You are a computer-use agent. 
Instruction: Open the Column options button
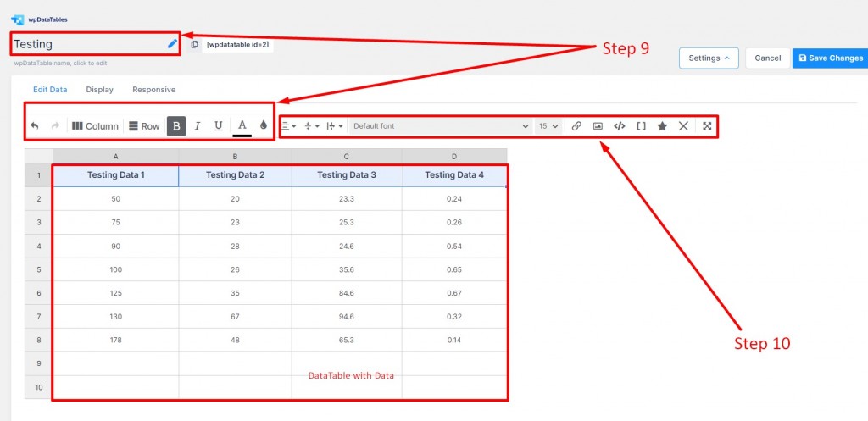[95, 126]
